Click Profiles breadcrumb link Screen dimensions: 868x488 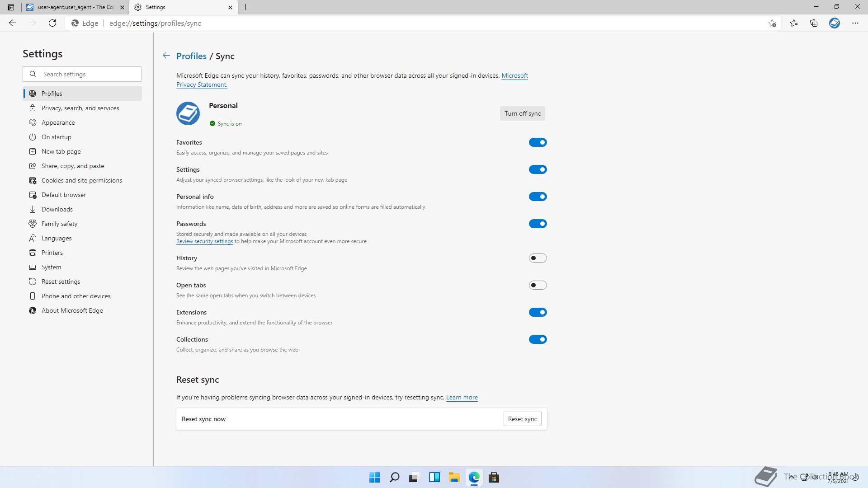click(x=191, y=56)
